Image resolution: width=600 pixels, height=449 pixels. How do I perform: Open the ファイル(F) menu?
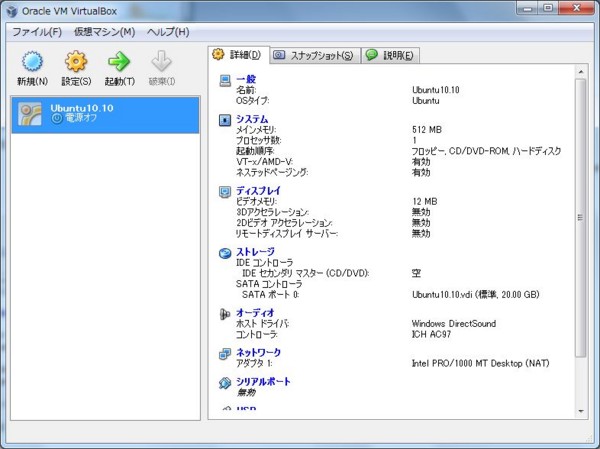[x=37, y=32]
